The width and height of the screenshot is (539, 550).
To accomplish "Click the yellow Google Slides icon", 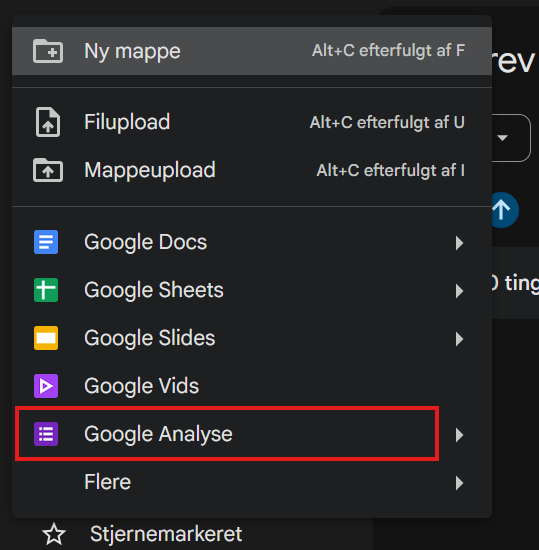I will click(x=46, y=338).
